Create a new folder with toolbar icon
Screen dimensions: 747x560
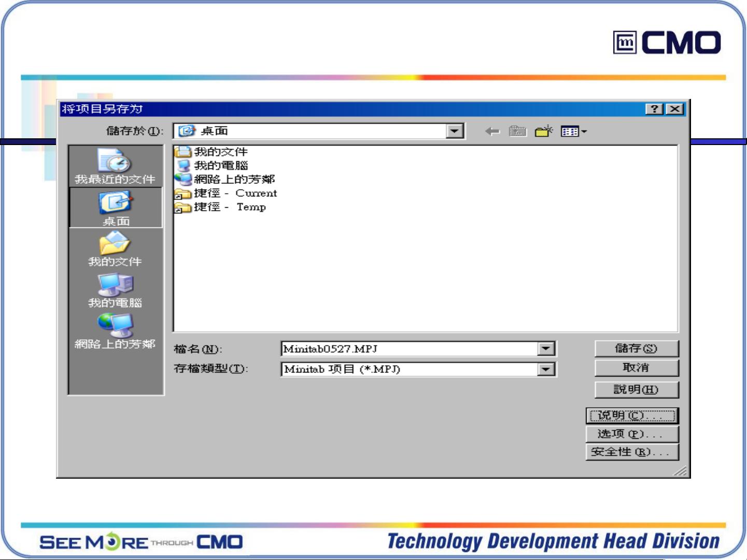(543, 132)
